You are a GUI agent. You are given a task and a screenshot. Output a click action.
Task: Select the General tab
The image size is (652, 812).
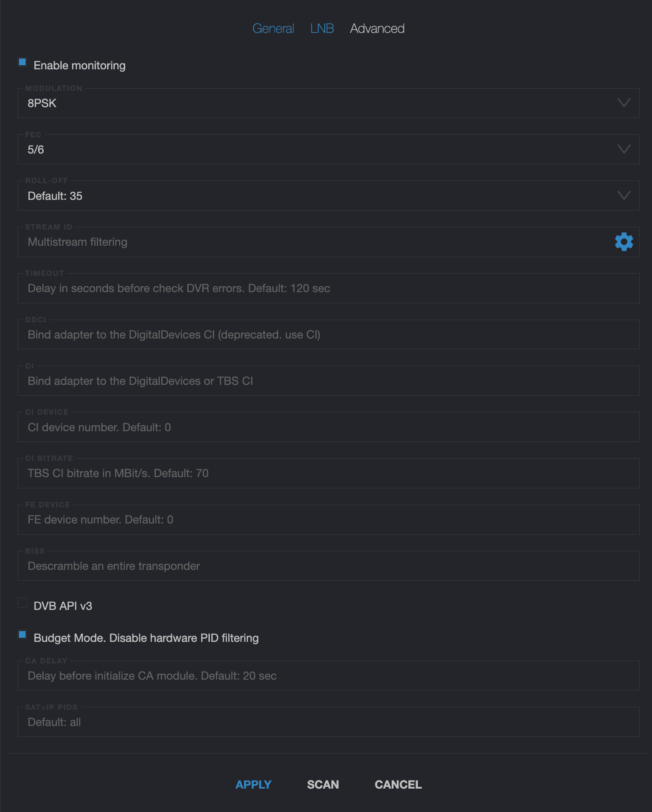coord(273,28)
